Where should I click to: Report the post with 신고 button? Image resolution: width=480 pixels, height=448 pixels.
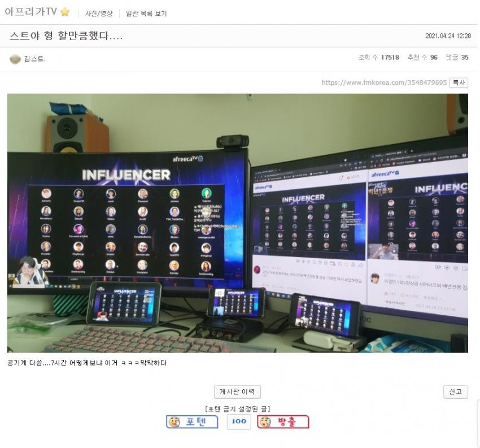(456, 392)
